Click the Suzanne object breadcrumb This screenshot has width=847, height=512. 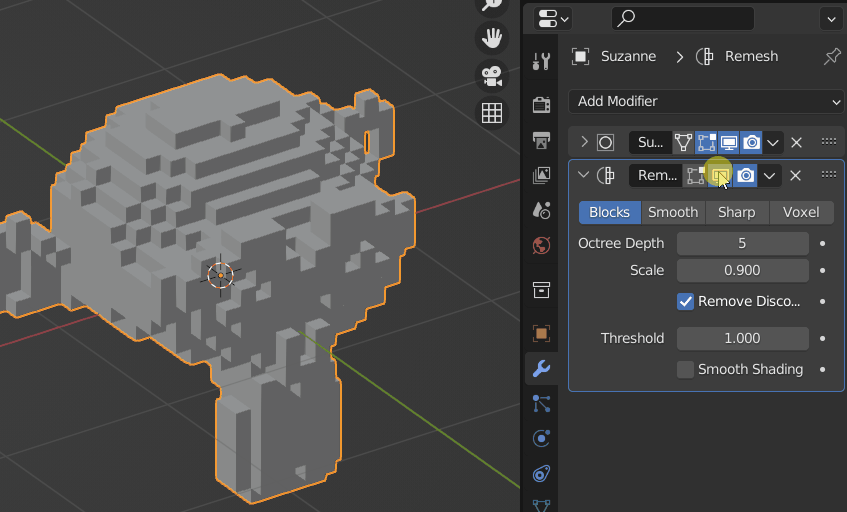click(628, 56)
